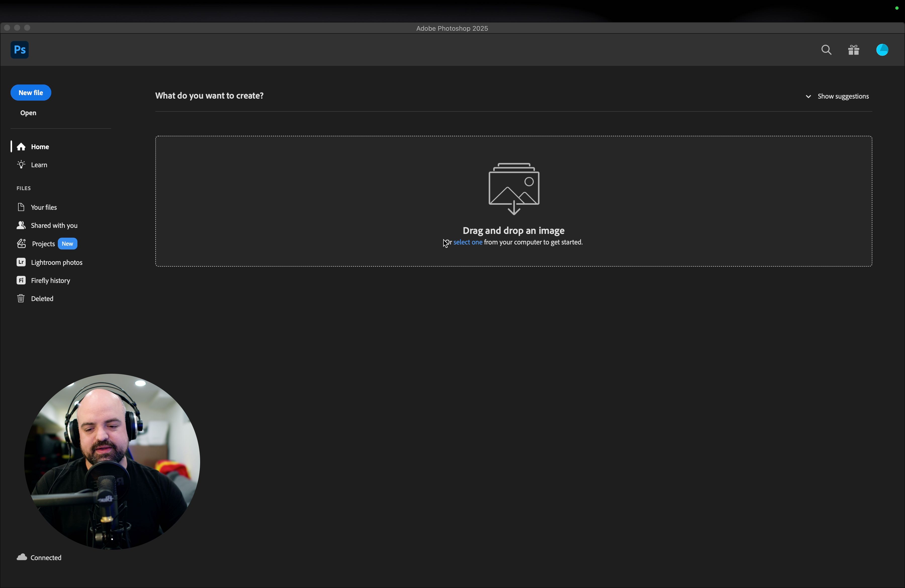Click the image drop placeholder icon

click(514, 189)
